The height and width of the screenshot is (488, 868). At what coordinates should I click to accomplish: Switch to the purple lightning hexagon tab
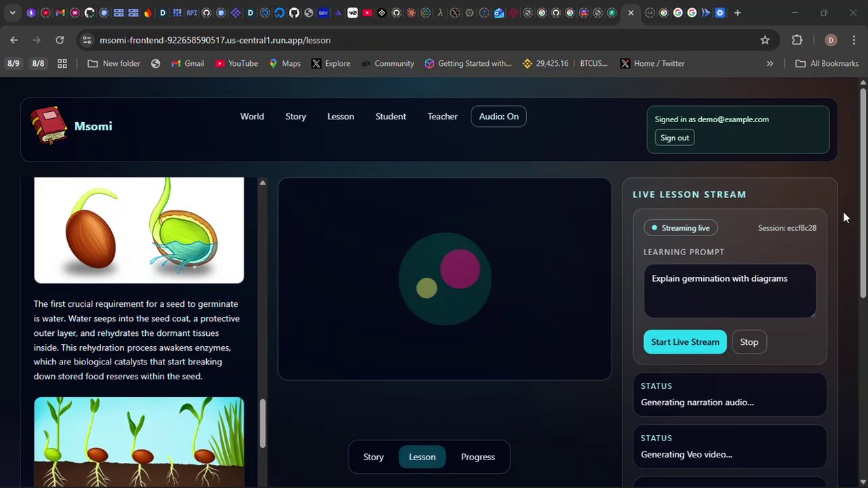pos(31,13)
